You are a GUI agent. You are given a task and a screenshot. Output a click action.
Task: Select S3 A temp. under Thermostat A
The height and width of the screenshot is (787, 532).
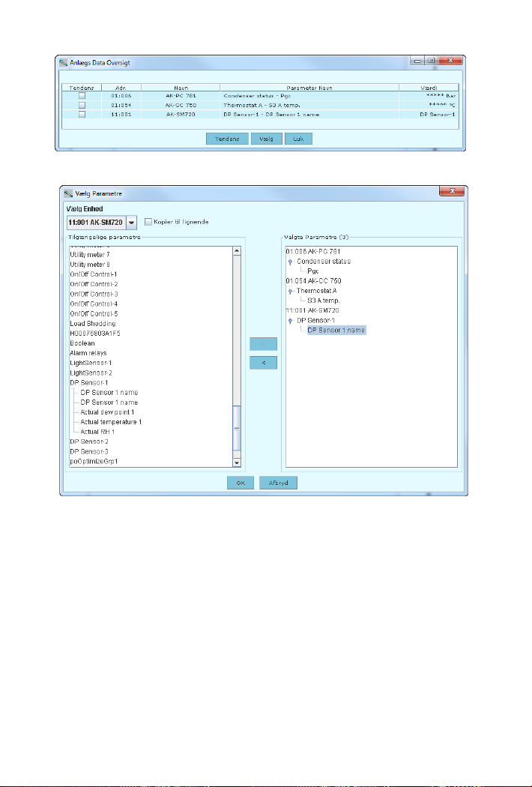coord(323,301)
